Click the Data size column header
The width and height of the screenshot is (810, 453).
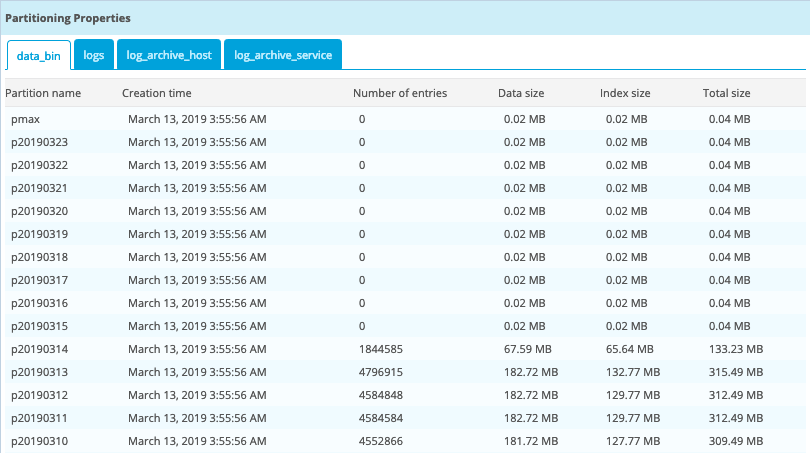coord(521,93)
